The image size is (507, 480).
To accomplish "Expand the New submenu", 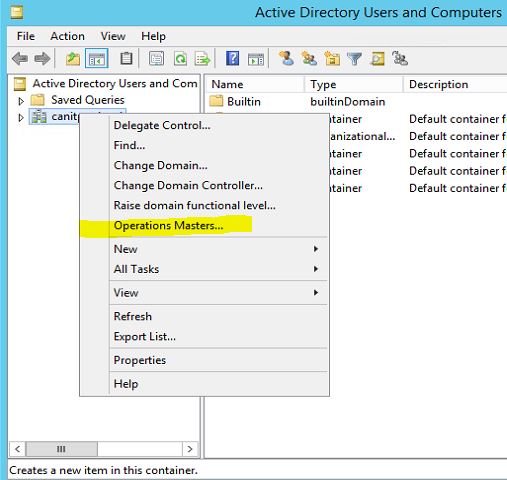I will [x=204, y=249].
